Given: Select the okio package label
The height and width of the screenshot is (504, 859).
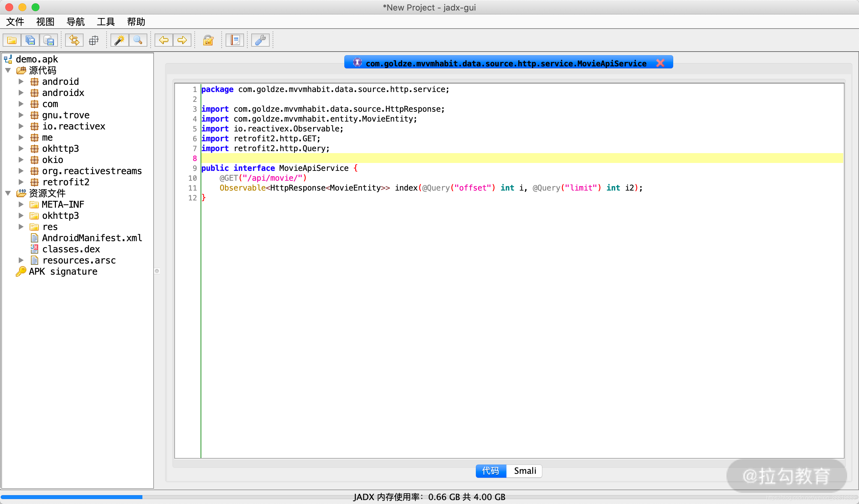Looking at the screenshot, I should click(x=53, y=160).
